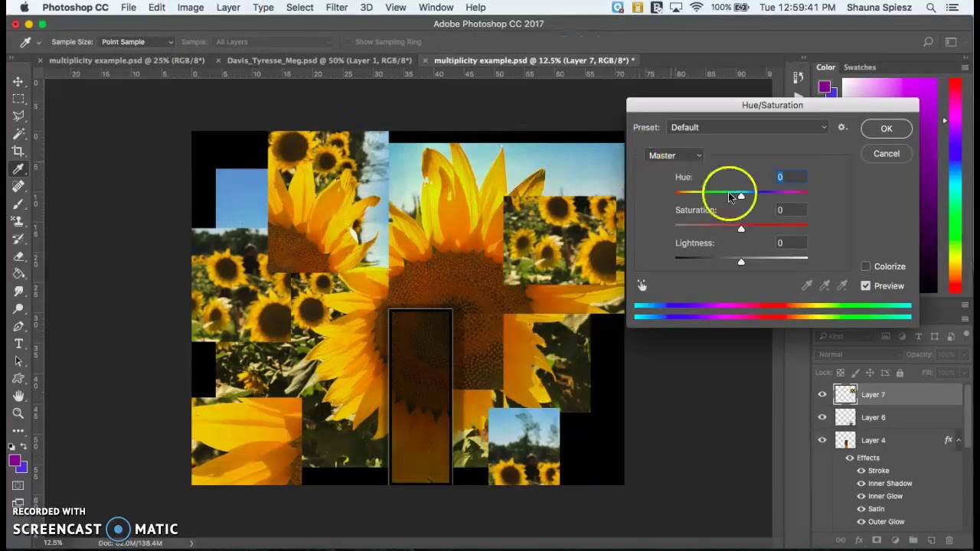Click the foreground color swatch in toolbar
Screen dimensions: 980x551
pyautogui.click(x=15, y=461)
